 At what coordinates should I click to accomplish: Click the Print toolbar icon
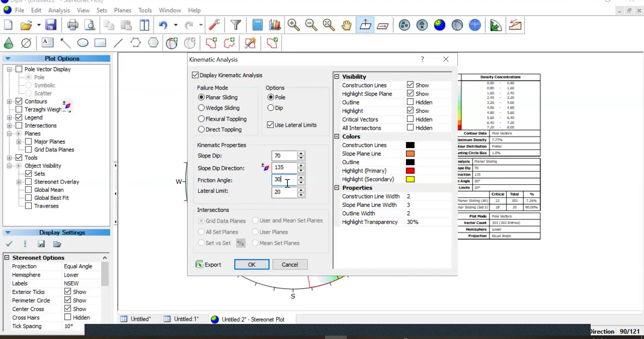click(72, 25)
